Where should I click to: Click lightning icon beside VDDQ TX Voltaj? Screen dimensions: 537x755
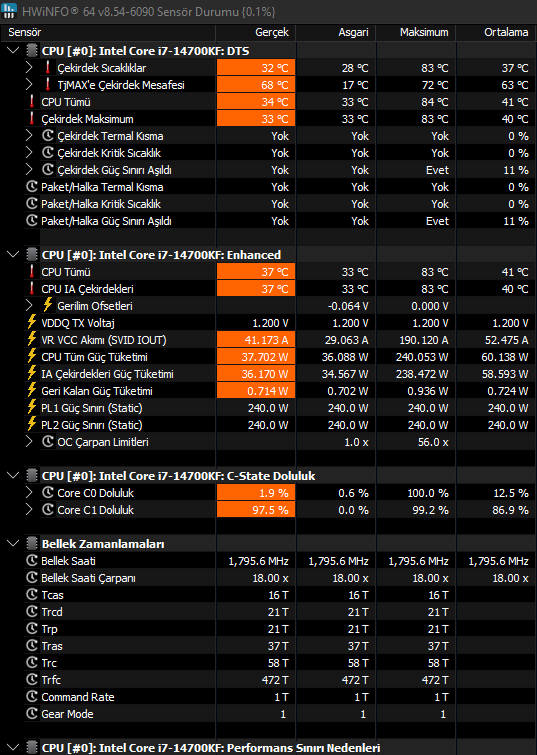point(32,322)
